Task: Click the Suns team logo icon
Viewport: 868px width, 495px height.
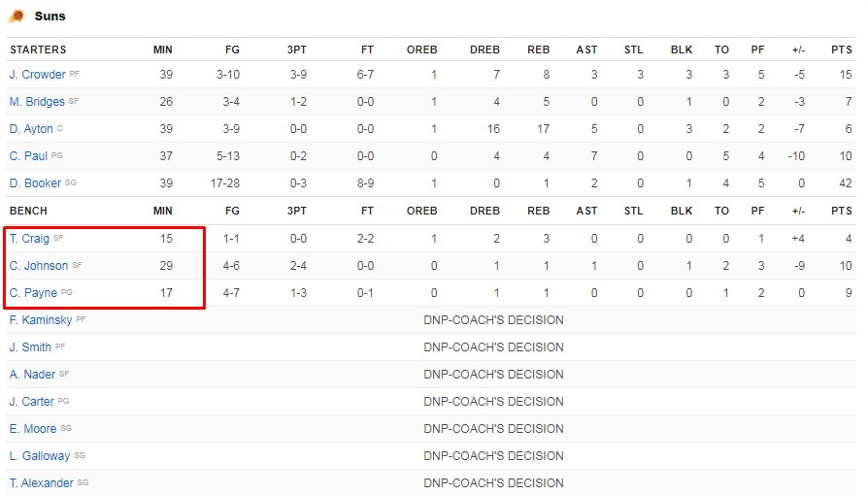Action: pos(17,16)
